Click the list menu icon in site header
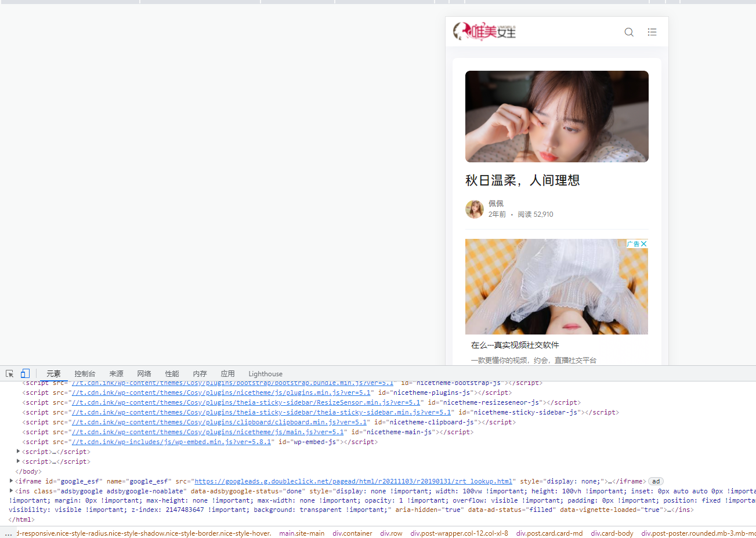The image size is (756, 538). coord(652,32)
